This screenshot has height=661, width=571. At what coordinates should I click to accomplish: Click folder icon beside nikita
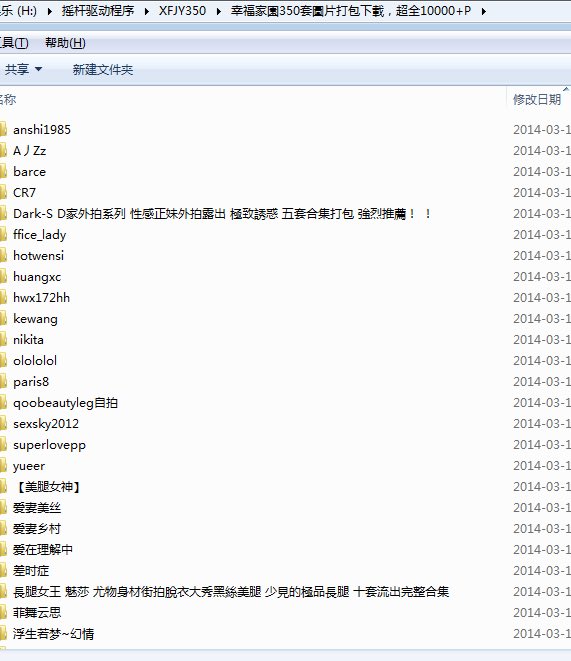(x=3, y=340)
